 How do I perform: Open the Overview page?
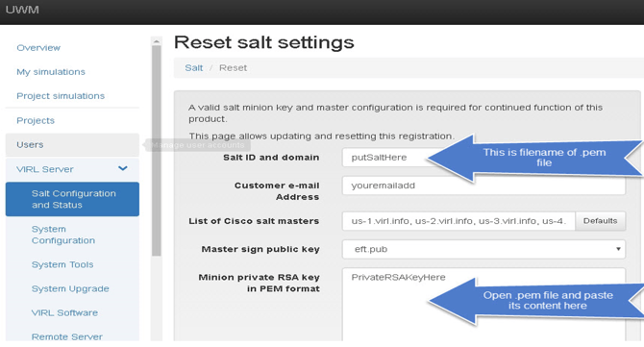pyautogui.click(x=38, y=48)
